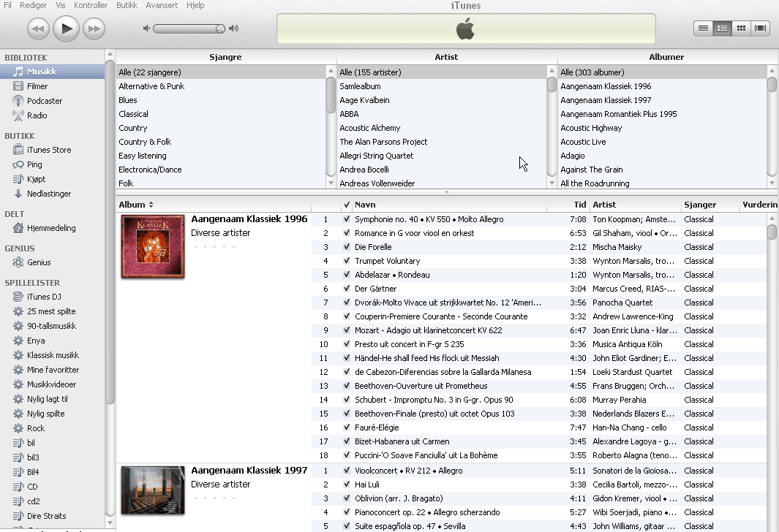Switch to grid view
The width and height of the screenshot is (779, 532).
click(741, 28)
